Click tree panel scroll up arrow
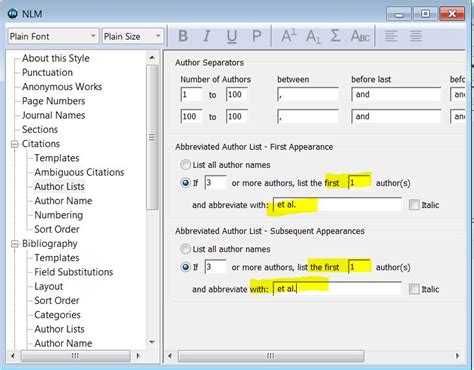 click(152, 58)
